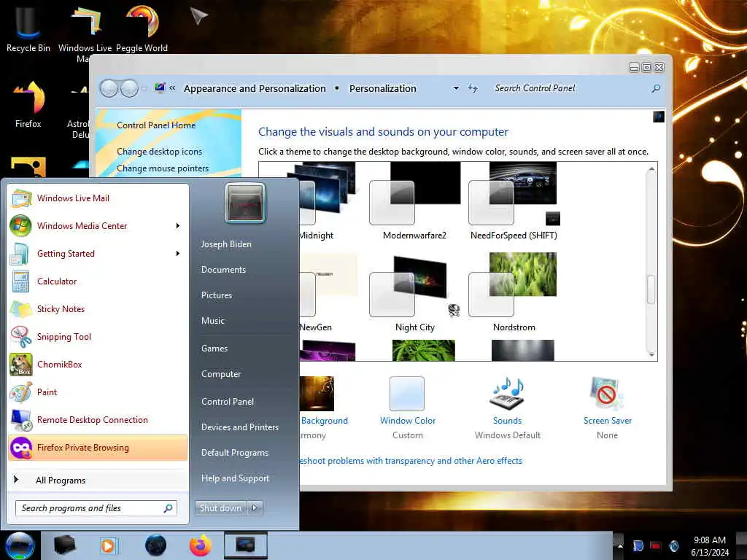Open Documents from Start menu
Viewport: 747px width, 560px height.
click(x=223, y=270)
